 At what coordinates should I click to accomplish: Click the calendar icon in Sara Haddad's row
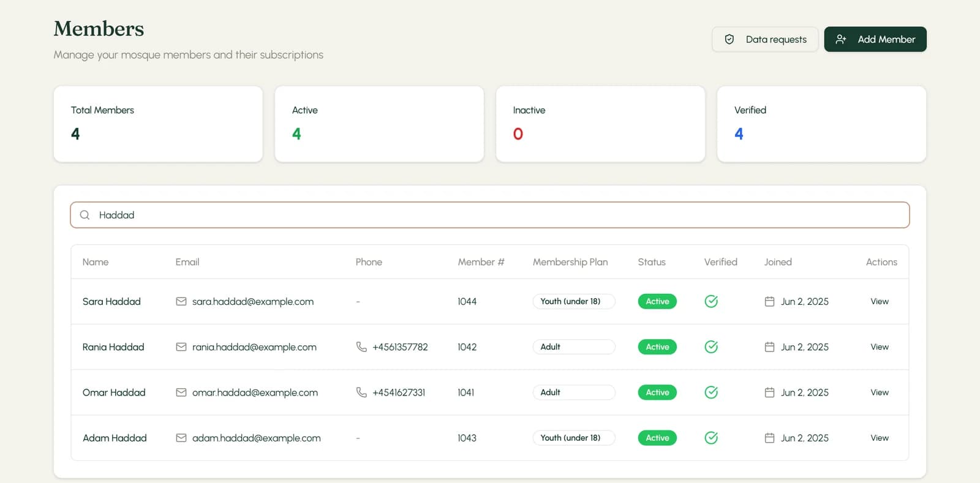click(770, 301)
